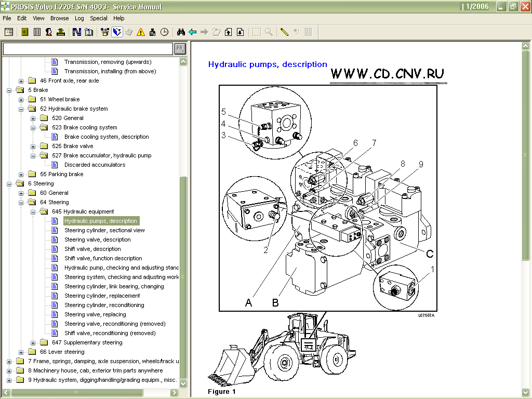Collapse the 52 Hydraulic brake system folder
This screenshot has height=399, width=532.
21,109
